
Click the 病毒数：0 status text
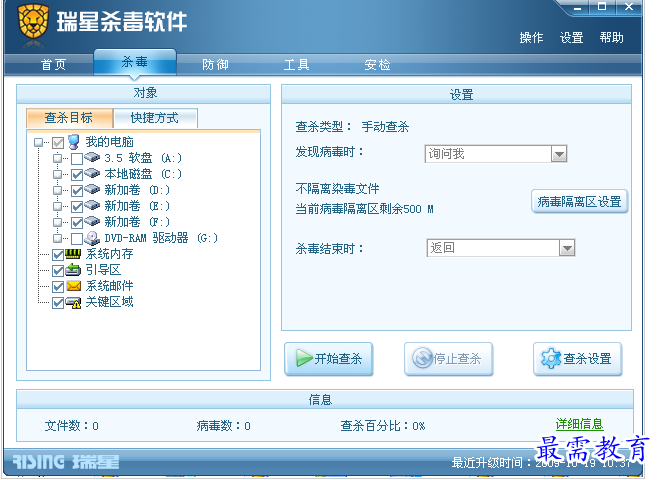point(224,426)
